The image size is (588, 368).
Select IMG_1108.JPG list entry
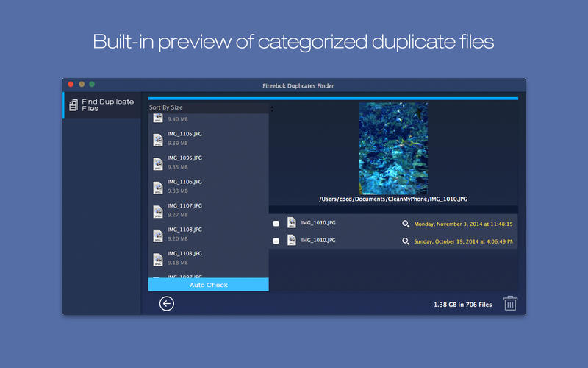point(184,230)
